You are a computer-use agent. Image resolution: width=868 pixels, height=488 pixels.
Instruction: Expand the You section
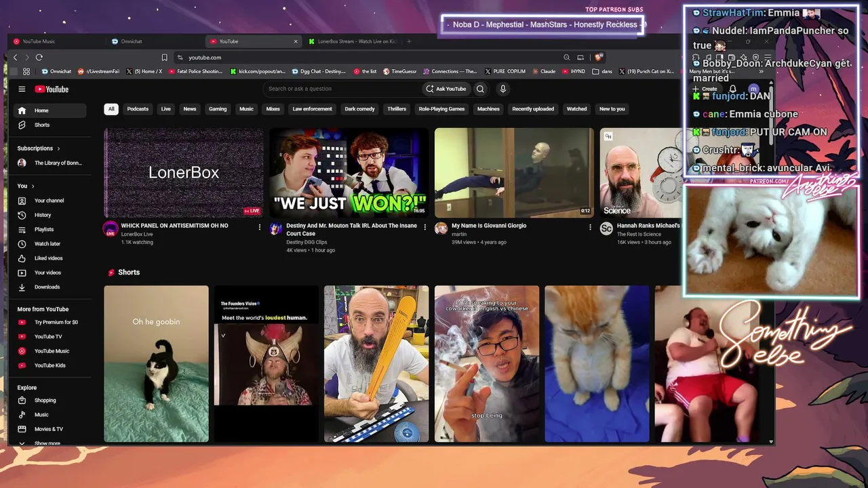26,186
